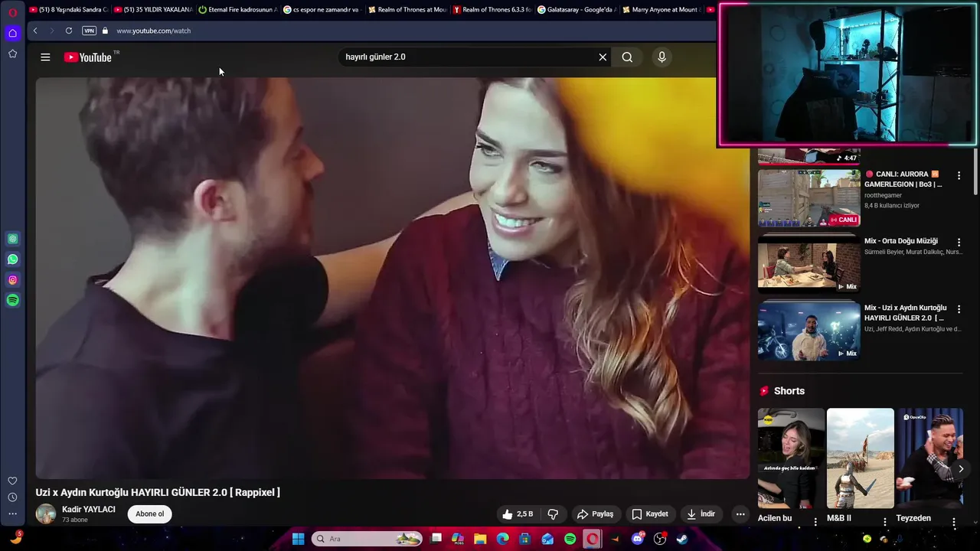The height and width of the screenshot is (551, 980).
Task: Go back with browser back arrow
Action: coord(35,31)
